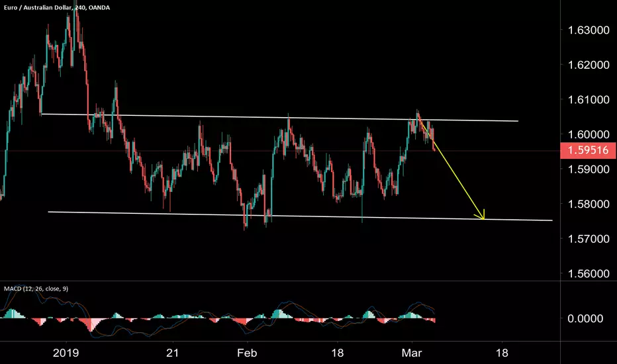Click the chart title 'Euro / Australian Dollar, 240, OANDA'
The height and width of the screenshot is (364, 617).
(x=57, y=7)
